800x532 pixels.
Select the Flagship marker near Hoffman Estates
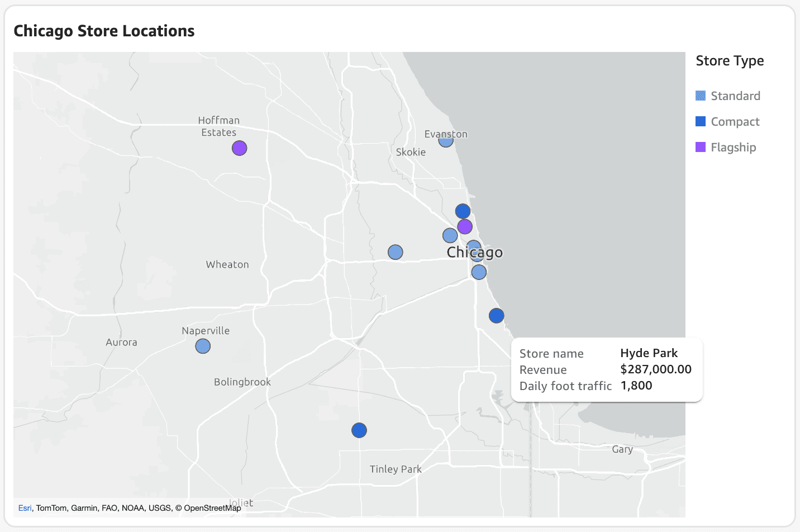(240, 148)
